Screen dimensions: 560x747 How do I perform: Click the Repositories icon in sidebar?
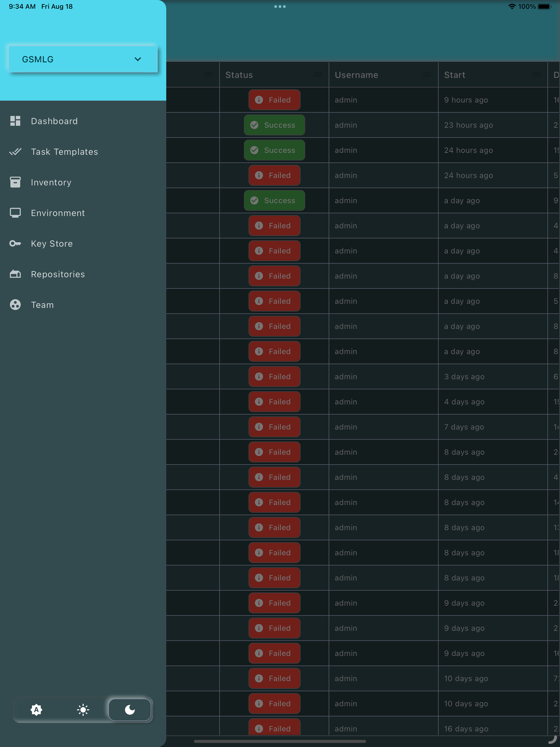15,274
